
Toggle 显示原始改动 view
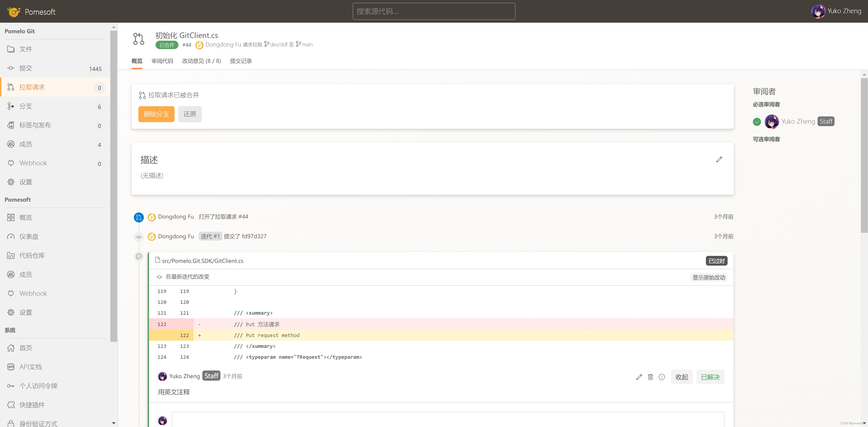[709, 277]
